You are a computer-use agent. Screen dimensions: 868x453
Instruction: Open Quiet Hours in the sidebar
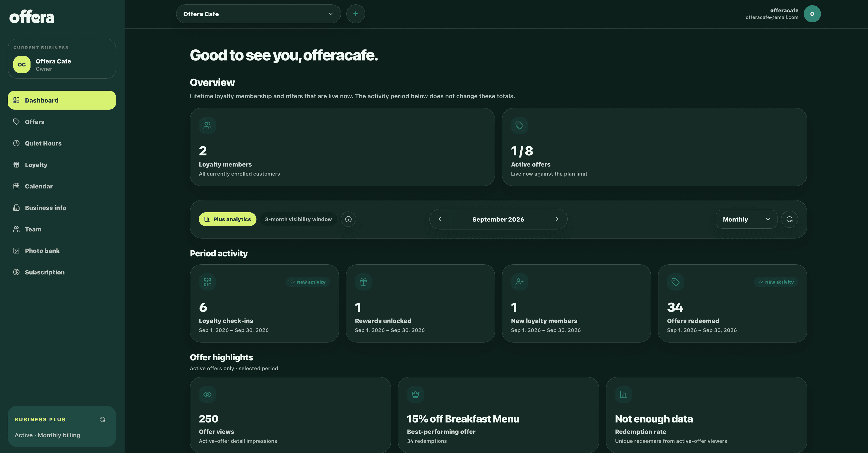tap(62, 143)
